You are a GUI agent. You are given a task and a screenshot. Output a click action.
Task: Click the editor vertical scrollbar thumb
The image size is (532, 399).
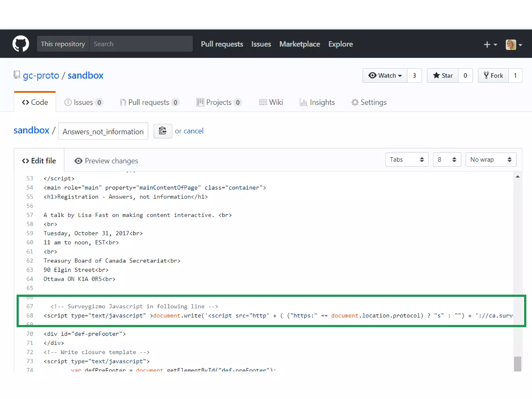(517, 364)
